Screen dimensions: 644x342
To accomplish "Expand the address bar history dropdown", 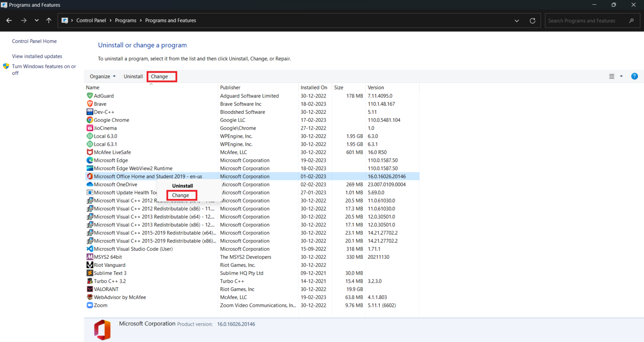I will pos(516,21).
